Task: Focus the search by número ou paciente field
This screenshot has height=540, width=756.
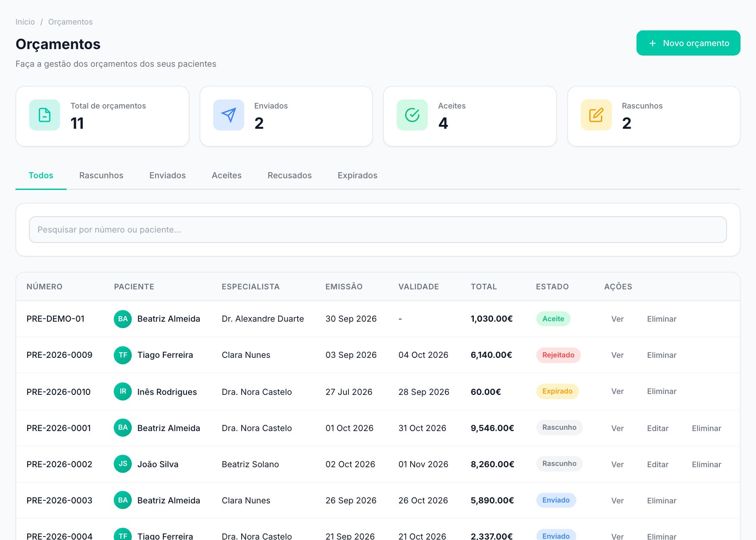Action: (x=378, y=230)
